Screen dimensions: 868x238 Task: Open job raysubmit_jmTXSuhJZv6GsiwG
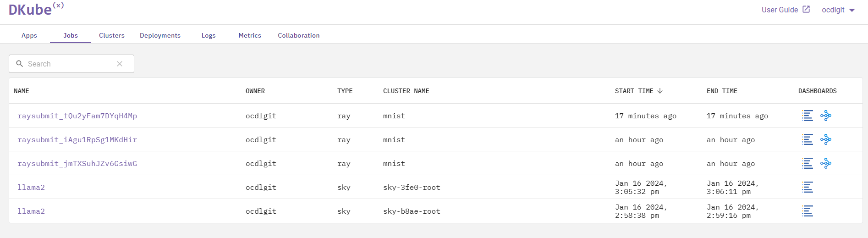[x=77, y=164]
